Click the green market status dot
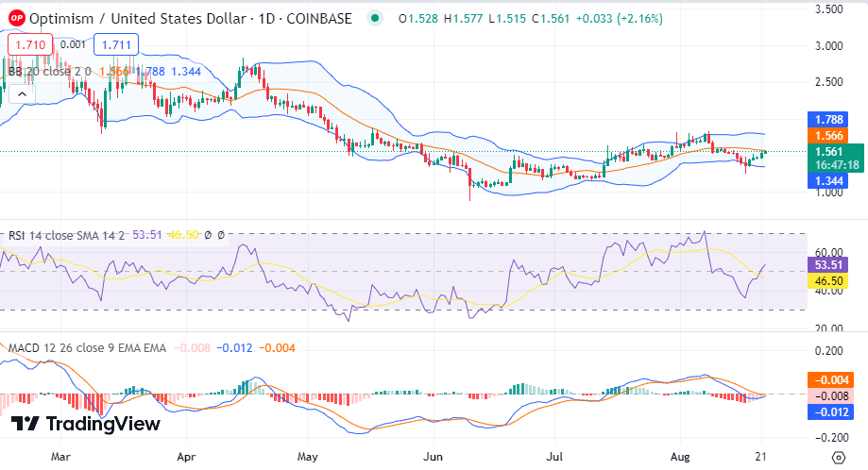This screenshot has height=470, width=868. (376, 18)
